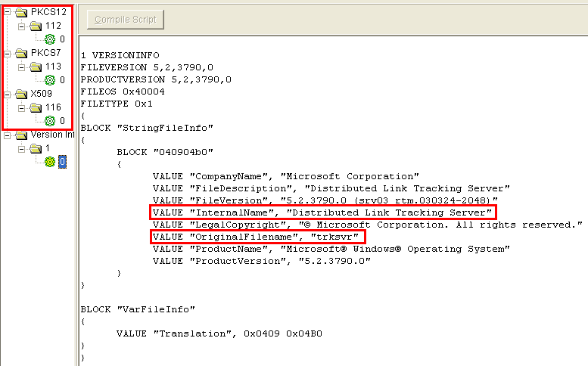Image resolution: width=588 pixels, height=366 pixels.
Task: Collapse the X509 tree node
Action: (8, 94)
